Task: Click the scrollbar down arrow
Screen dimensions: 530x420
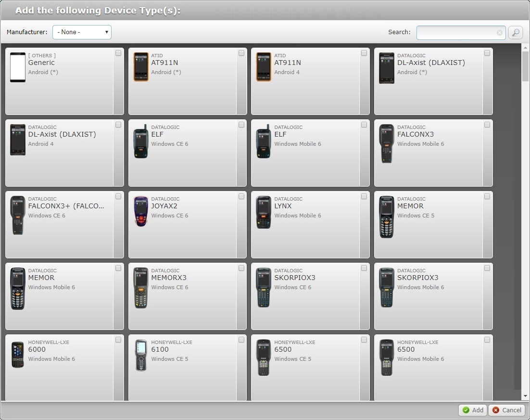Action: point(525,396)
